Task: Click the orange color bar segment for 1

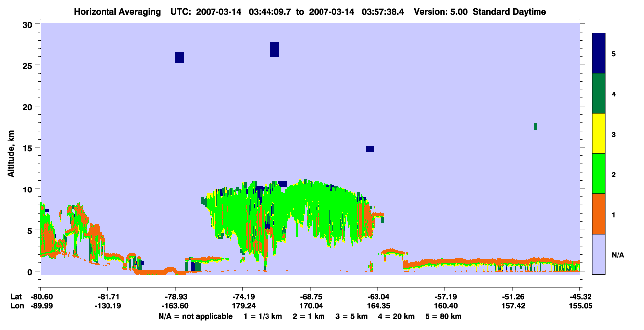Action: point(599,214)
